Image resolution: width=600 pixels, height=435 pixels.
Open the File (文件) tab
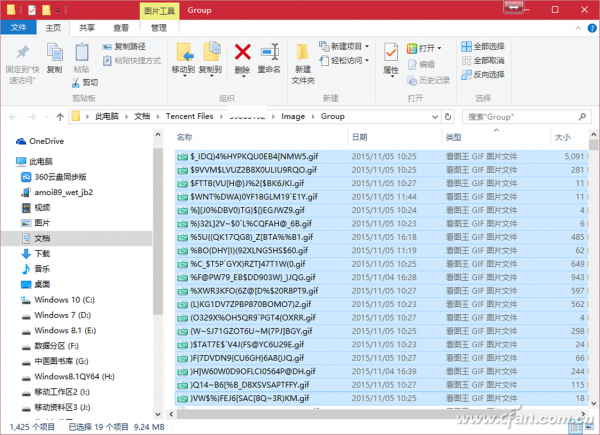18,28
